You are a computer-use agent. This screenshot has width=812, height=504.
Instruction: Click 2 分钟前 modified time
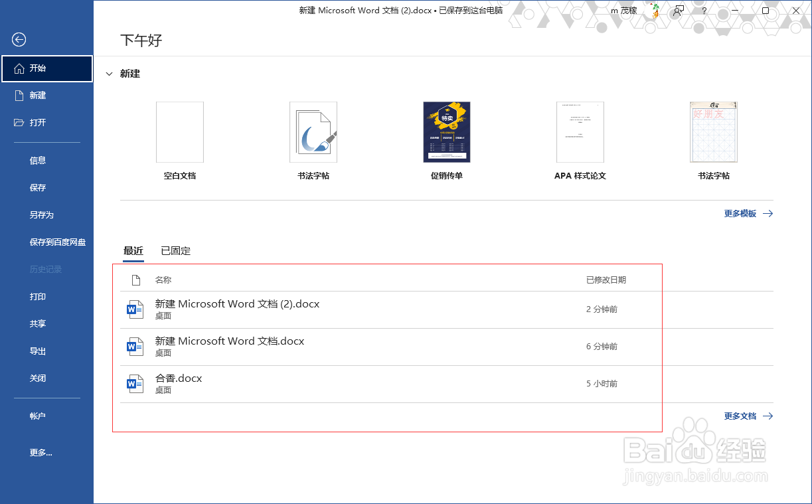(x=602, y=309)
